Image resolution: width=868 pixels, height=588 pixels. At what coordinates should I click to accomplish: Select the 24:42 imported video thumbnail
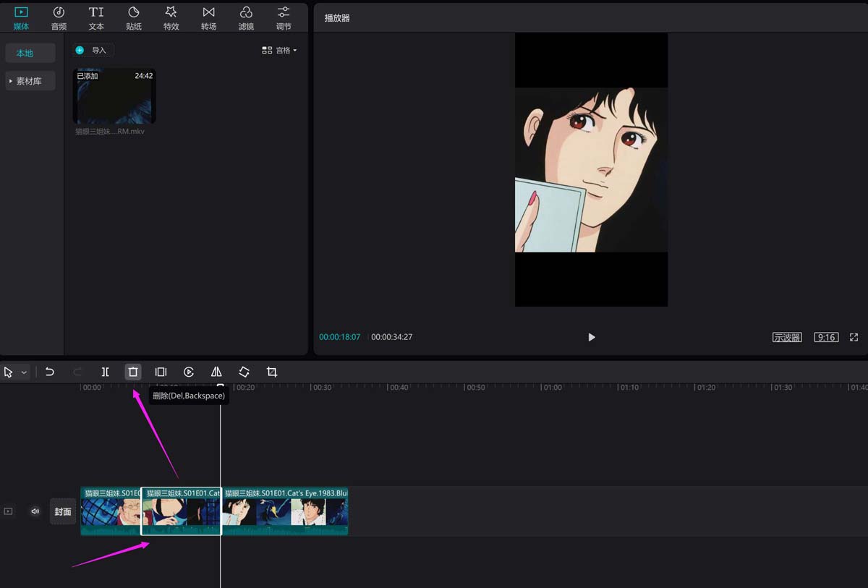coord(114,96)
